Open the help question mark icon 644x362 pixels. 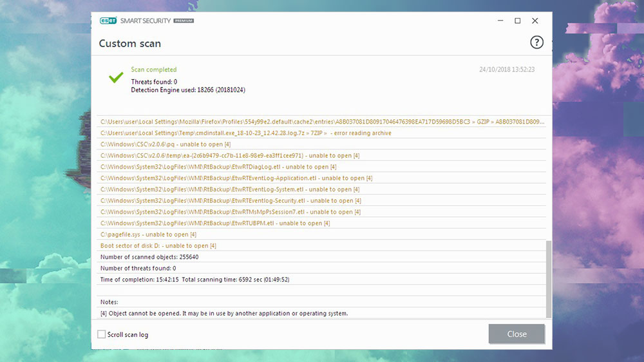pos(536,43)
